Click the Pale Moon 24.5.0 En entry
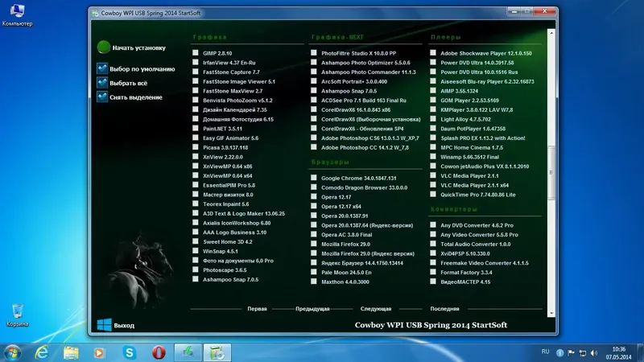644x362 pixels. [x=346, y=273]
